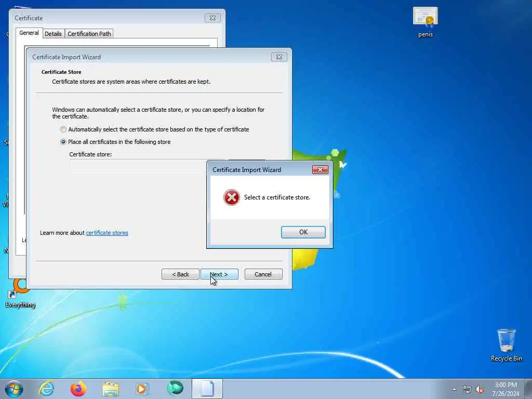Screen dimensions: 532x399
Task: Open the Windows Start menu orb
Action: point(14,389)
